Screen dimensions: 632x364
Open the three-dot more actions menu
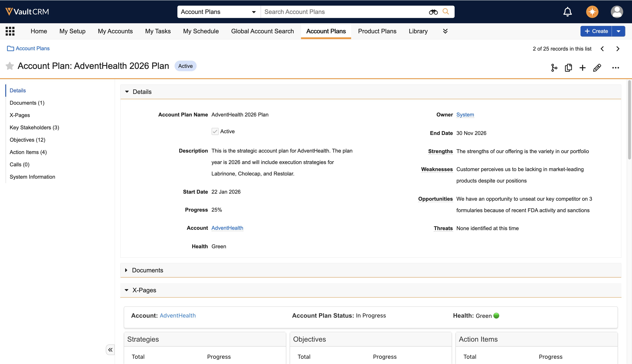(615, 68)
